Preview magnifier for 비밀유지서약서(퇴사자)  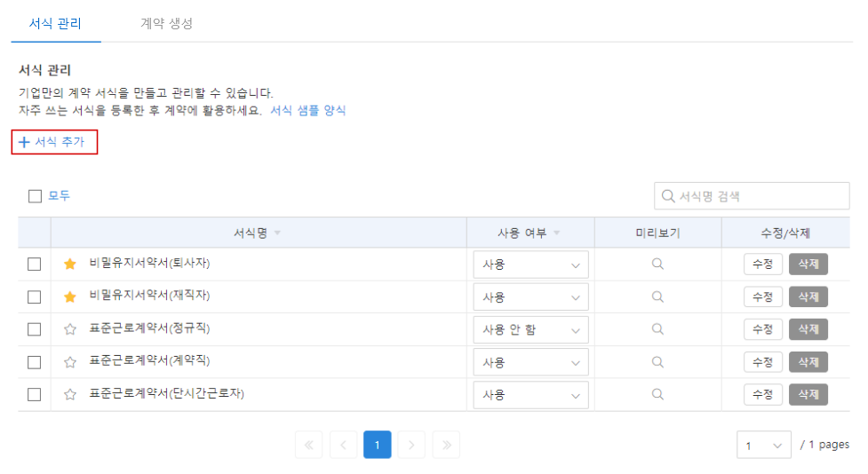(x=657, y=264)
